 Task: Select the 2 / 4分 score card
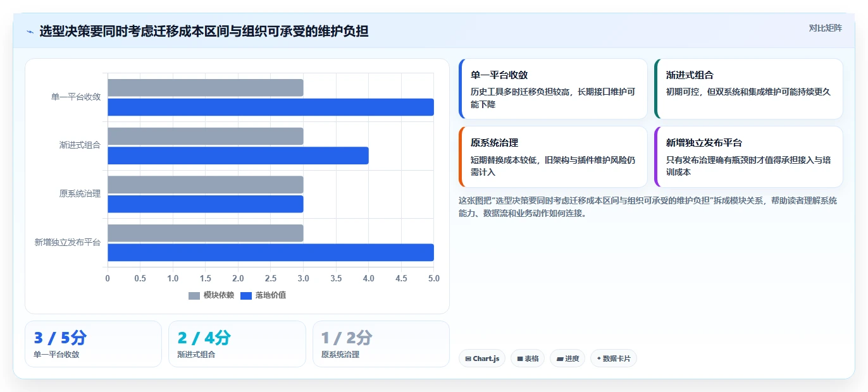pos(237,344)
